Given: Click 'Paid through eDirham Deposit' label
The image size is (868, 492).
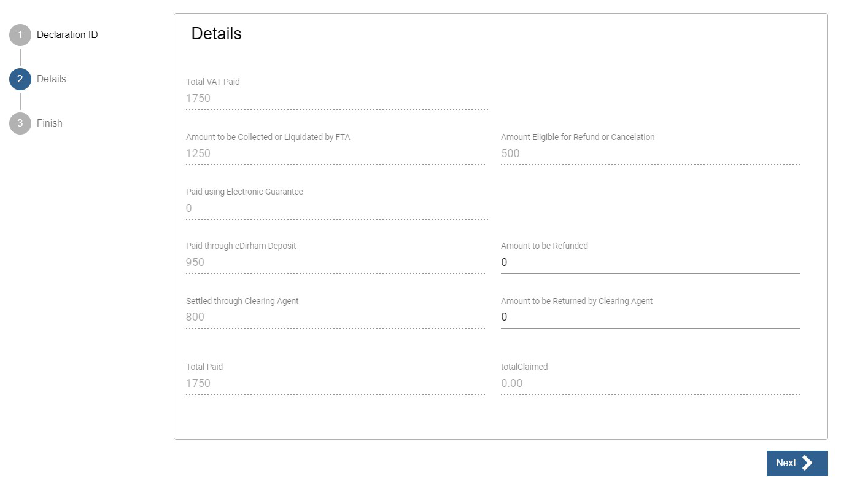Looking at the screenshot, I should coord(241,246).
